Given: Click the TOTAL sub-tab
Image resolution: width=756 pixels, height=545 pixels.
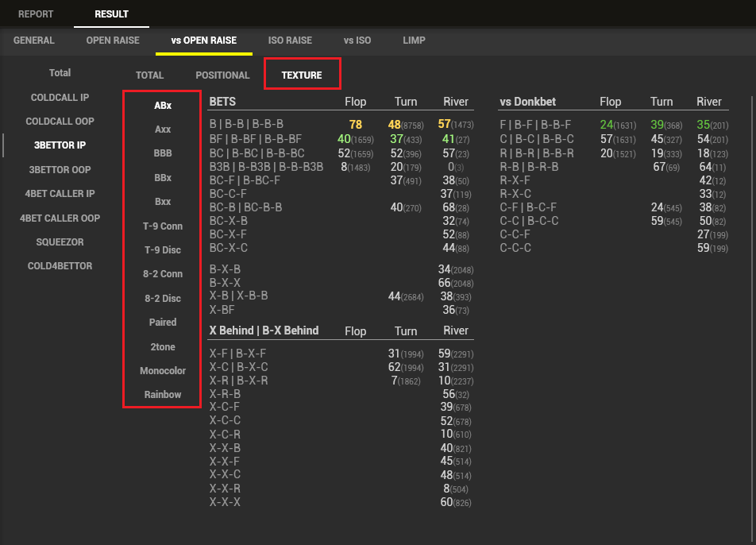Looking at the screenshot, I should tap(149, 75).
